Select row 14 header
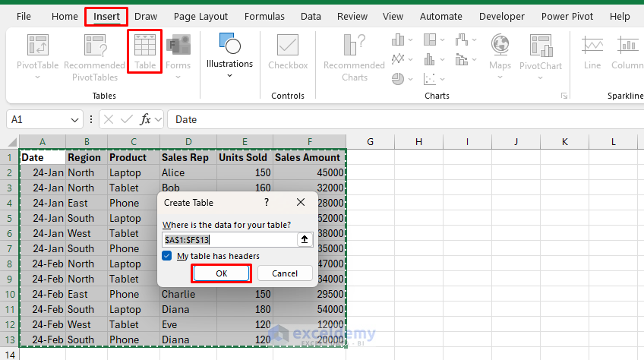This screenshot has width=644, height=360. pos(9,355)
